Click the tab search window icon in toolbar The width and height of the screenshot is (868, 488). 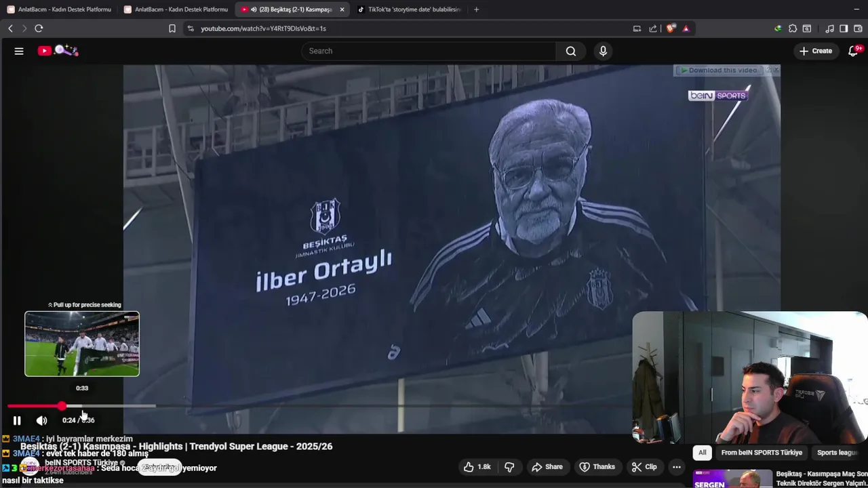pos(807,28)
